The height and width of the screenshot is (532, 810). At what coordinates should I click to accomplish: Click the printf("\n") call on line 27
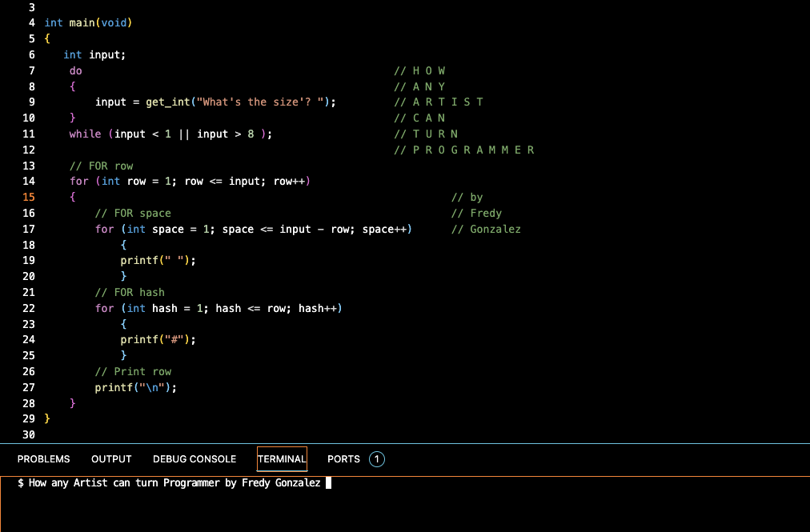pyautogui.click(x=134, y=387)
